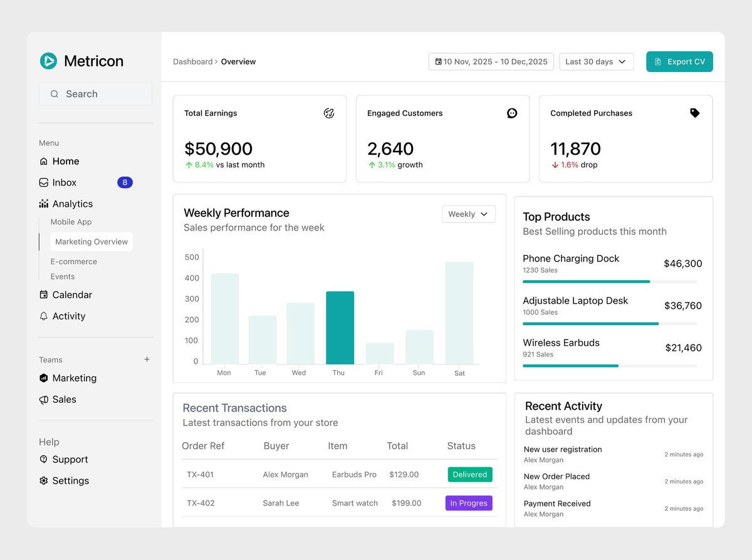Viewport: 752px width, 560px height.
Task: Click order reference TX-401
Action: point(200,475)
